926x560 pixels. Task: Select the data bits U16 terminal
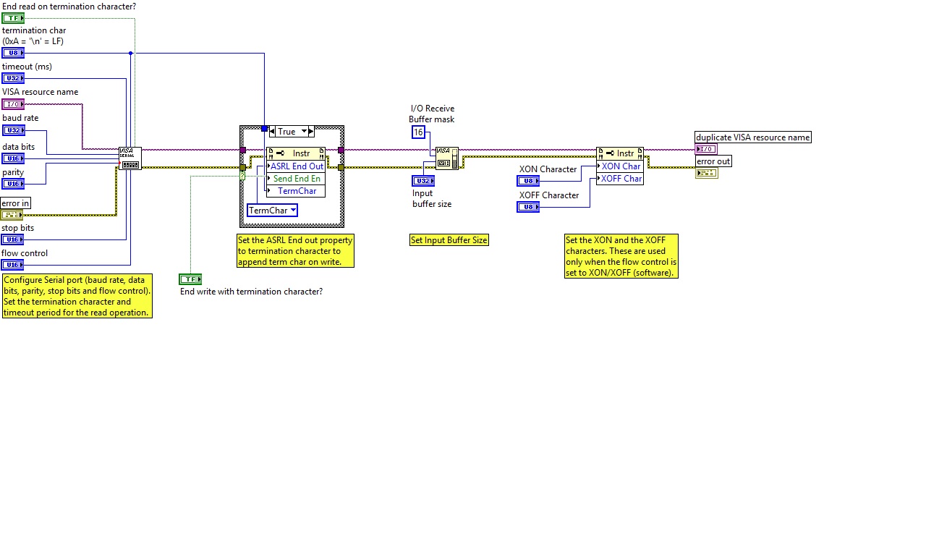coord(13,158)
